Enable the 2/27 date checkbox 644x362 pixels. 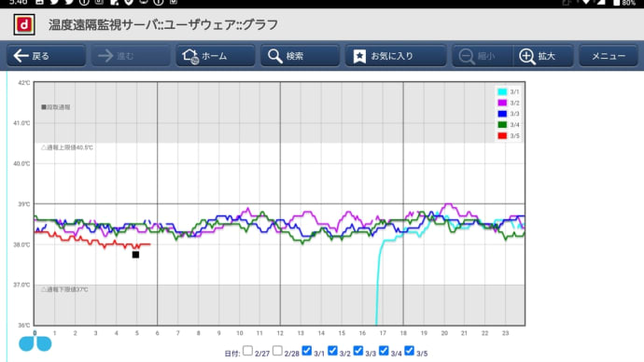[x=247, y=351]
